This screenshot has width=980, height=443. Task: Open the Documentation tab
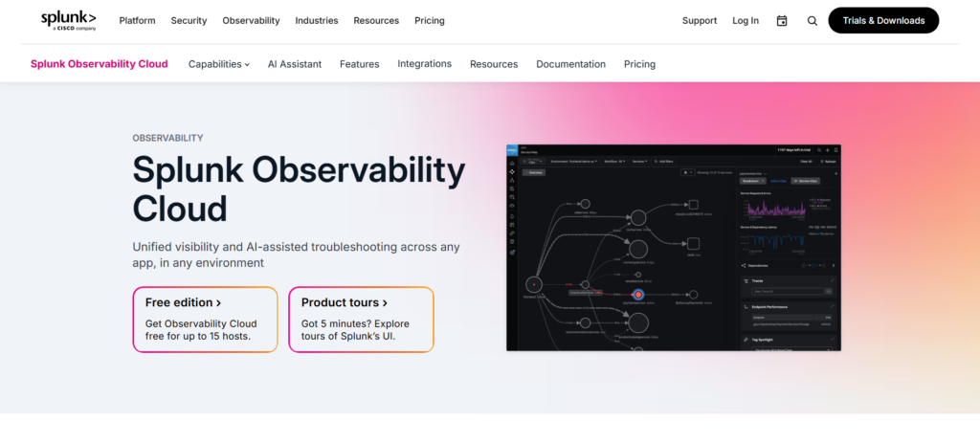click(570, 64)
